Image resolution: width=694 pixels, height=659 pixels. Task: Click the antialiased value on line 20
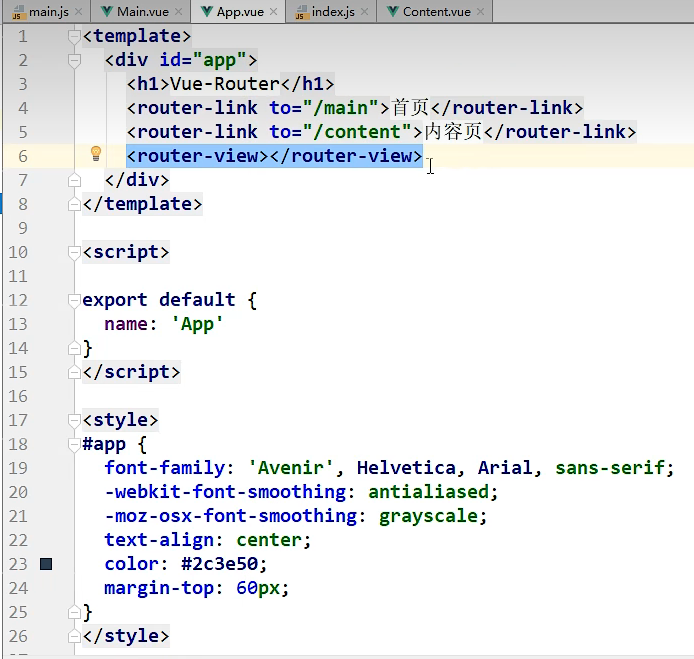point(428,492)
